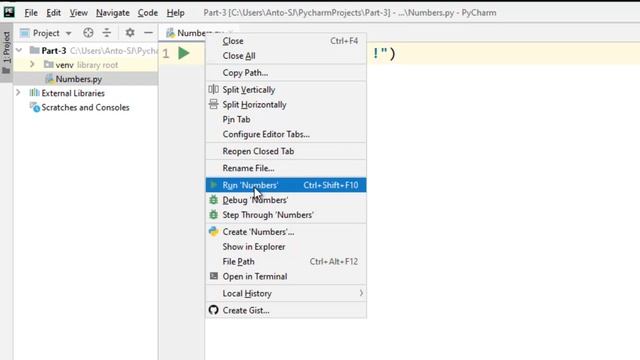Choose Rename File... entry
The image size is (640, 360).
tap(286, 168)
